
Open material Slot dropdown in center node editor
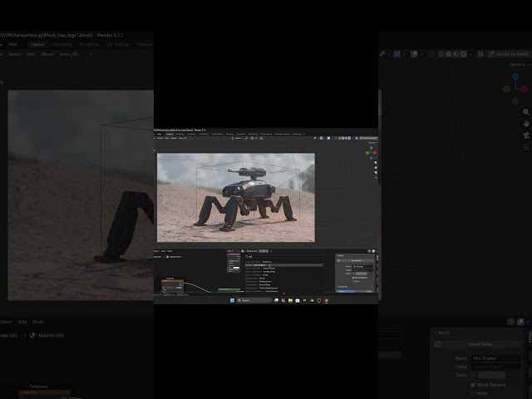233,251
